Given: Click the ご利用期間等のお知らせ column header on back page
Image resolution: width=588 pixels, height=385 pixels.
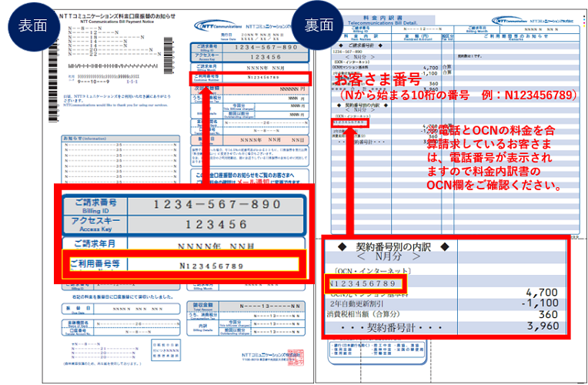Looking at the screenshot, I should (516, 37).
